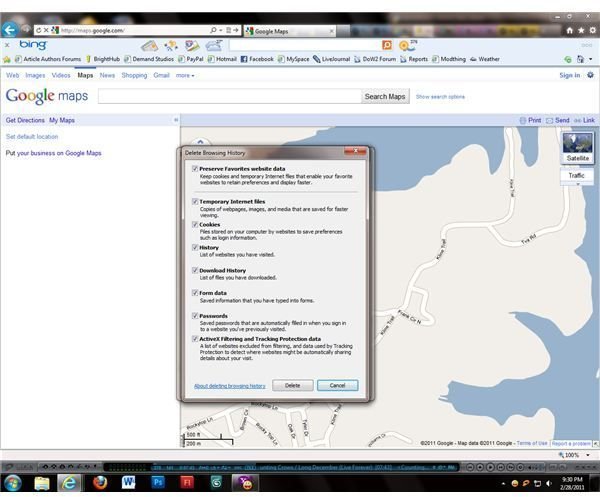This screenshot has width=600, height=497.
Task: Select Shopping in Google nav
Action: [x=134, y=75]
